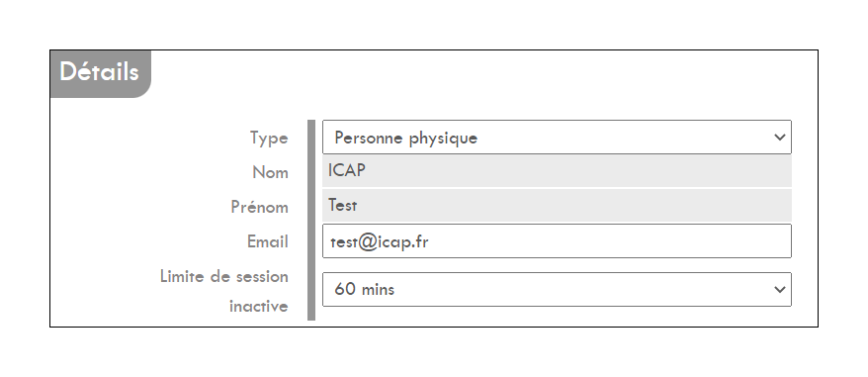
Task: Click the word inactive in session label
Action: [x=258, y=306]
